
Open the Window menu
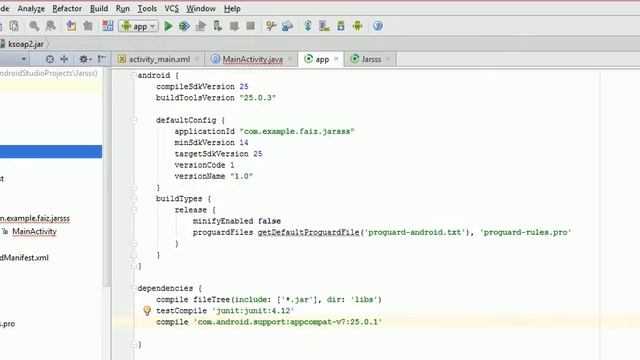[201, 9]
